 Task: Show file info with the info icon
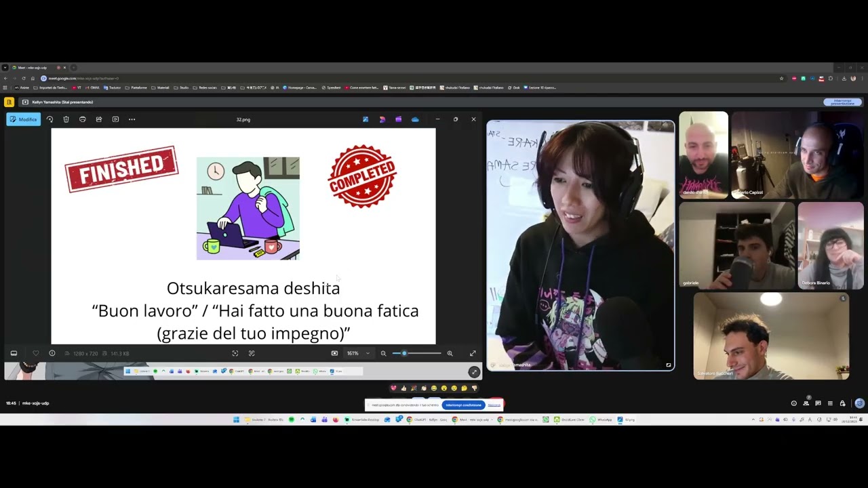click(52, 353)
